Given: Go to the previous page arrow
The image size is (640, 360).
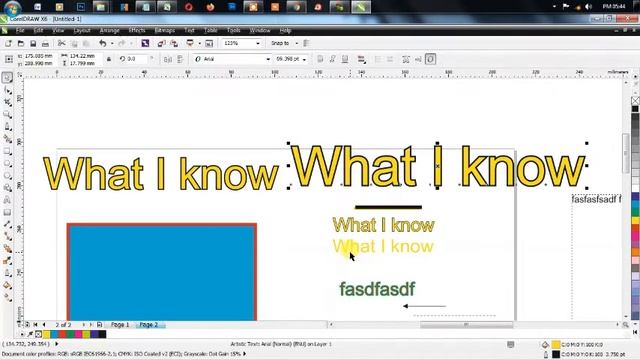Looking at the screenshot, I should click(44, 325).
